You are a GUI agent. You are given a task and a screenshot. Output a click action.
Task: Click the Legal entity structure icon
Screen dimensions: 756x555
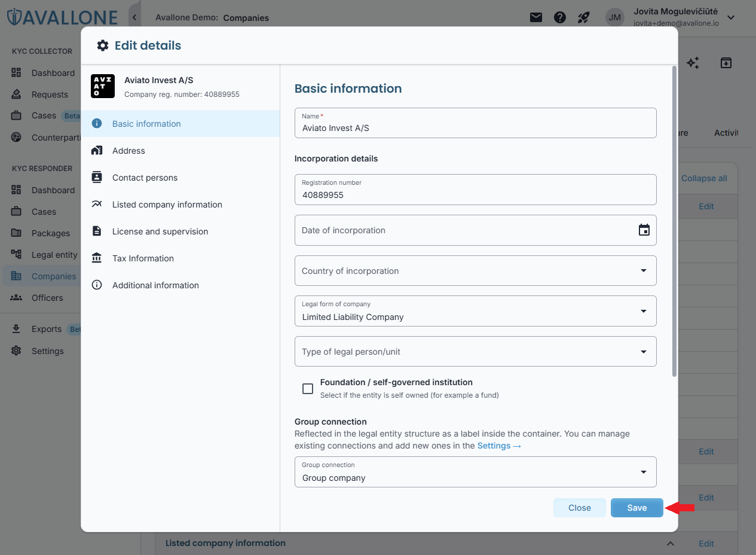(16, 255)
